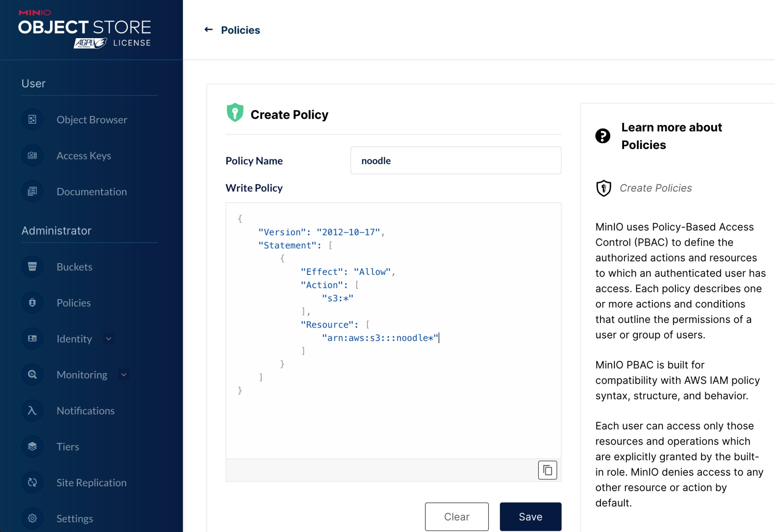Click the Notifications lambda icon
Image resolution: width=775 pixels, height=532 pixels.
pyautogui.click(x=32, y=410)
